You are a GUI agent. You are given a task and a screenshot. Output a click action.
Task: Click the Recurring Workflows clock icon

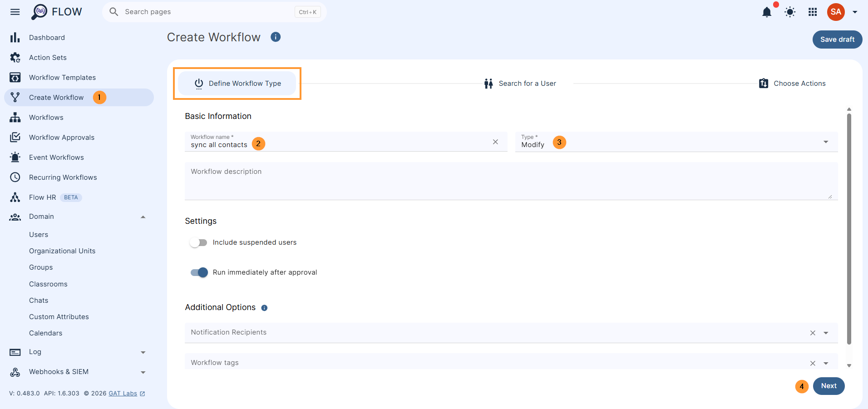tap(15, 177)
